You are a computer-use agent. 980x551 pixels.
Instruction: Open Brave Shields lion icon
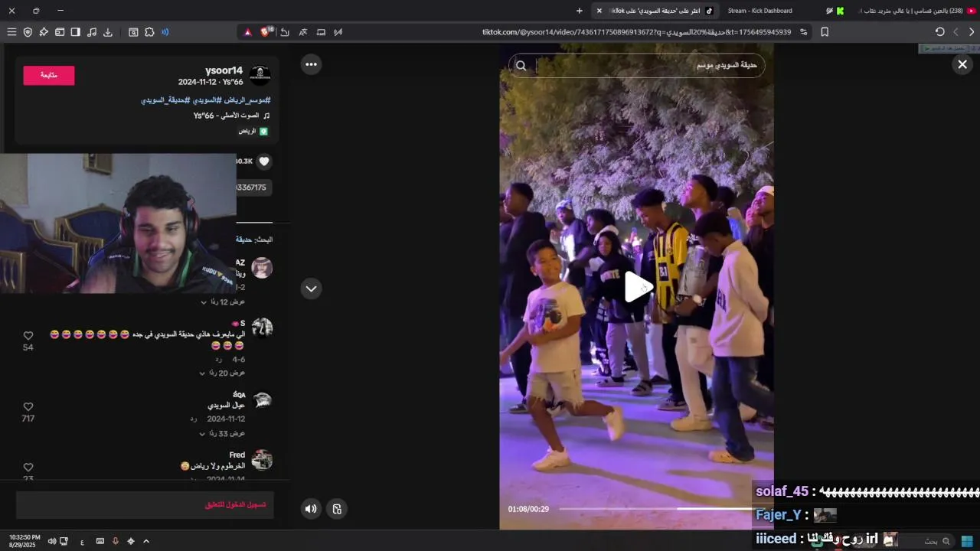[266, 32]
